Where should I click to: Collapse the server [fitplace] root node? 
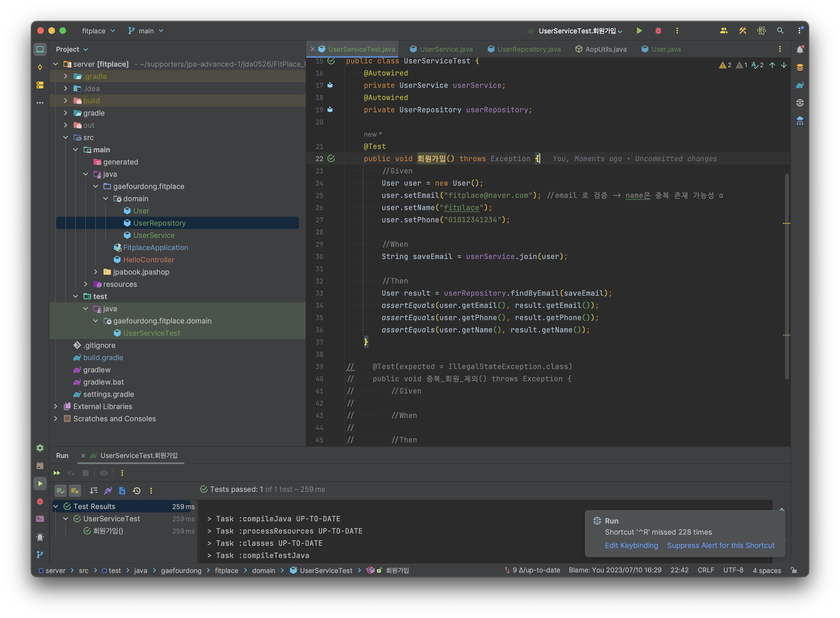56,64
